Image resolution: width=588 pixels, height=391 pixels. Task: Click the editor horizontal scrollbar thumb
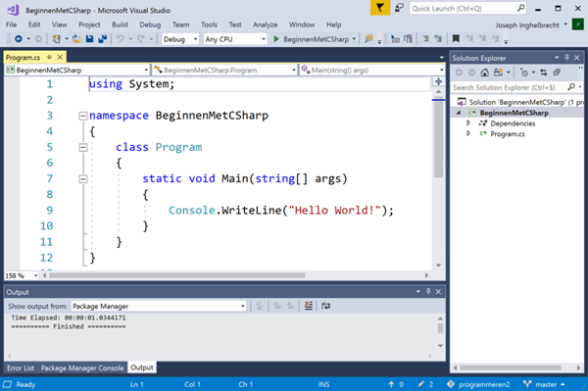(177, 275)
